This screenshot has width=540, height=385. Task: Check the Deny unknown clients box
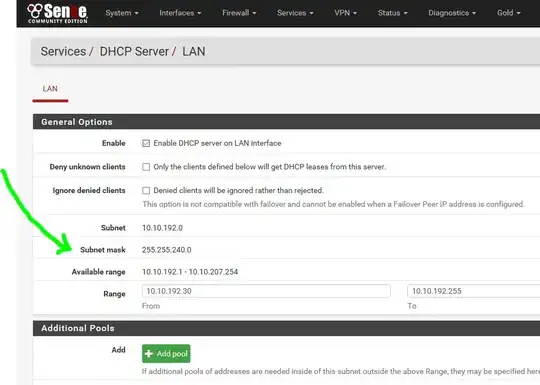point(146,167)
